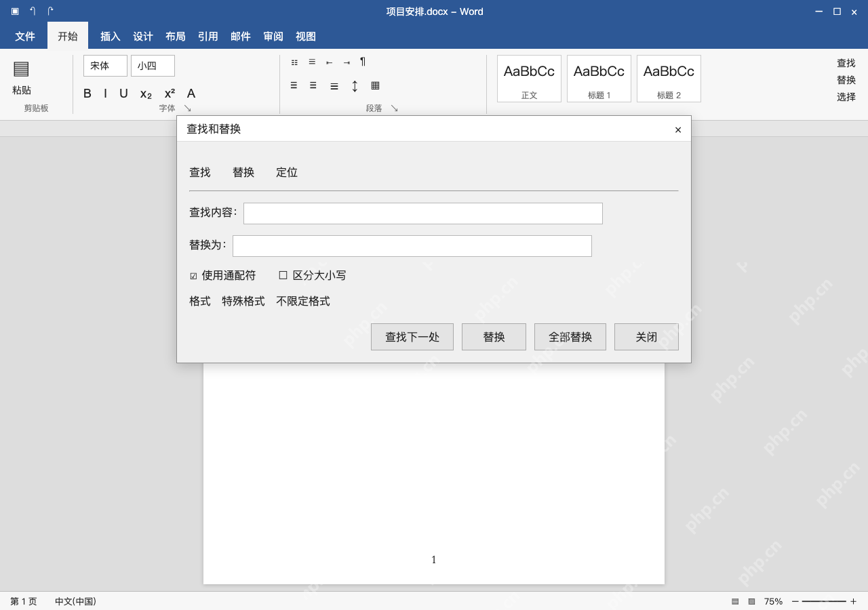Viewport: 868px width, 610px height.
Task: Click the 替换为 input field
Action: pos(412,246)
